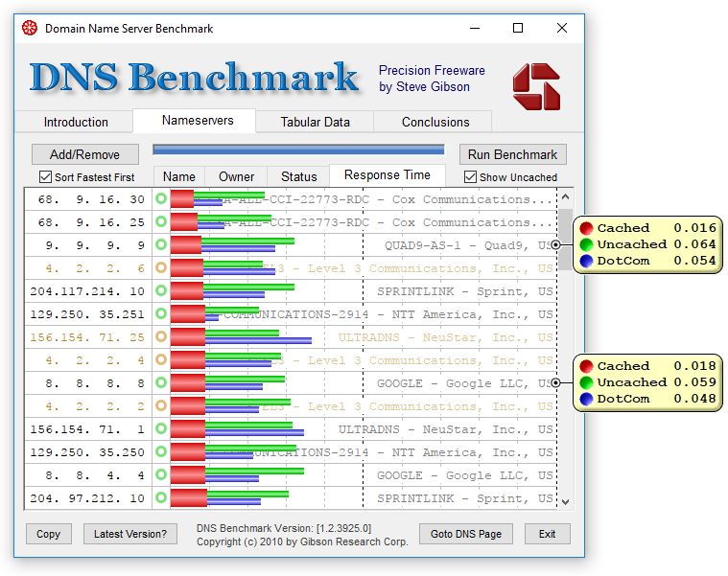
Task: Click the status circle for 8.8.8.8
Action: tap(161, 382)
